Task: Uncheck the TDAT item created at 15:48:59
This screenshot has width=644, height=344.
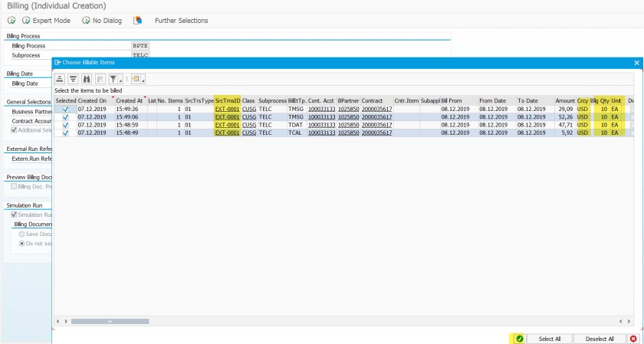Action: 66,125
